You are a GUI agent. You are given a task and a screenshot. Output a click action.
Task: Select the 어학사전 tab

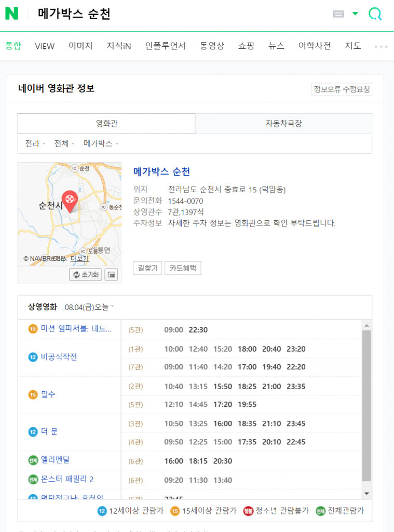click(315, 46)
